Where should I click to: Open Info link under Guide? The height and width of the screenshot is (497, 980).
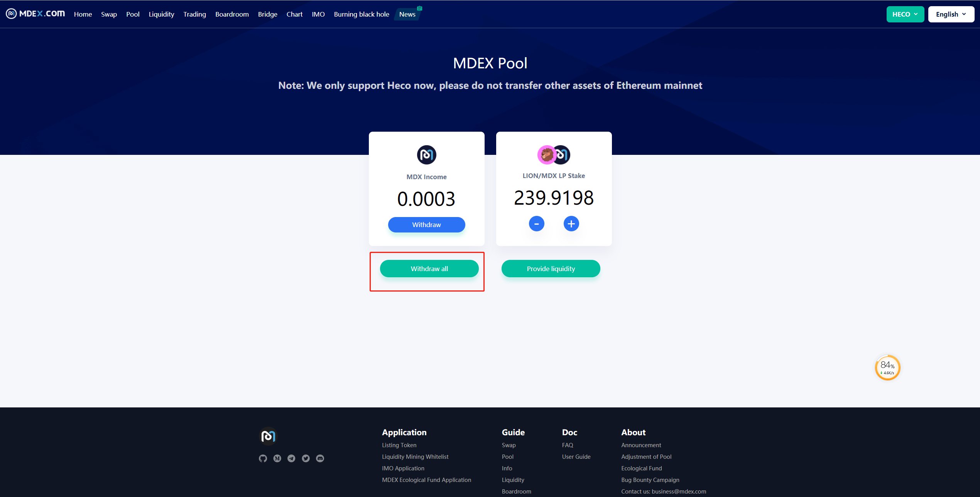[x=507, y=468]
